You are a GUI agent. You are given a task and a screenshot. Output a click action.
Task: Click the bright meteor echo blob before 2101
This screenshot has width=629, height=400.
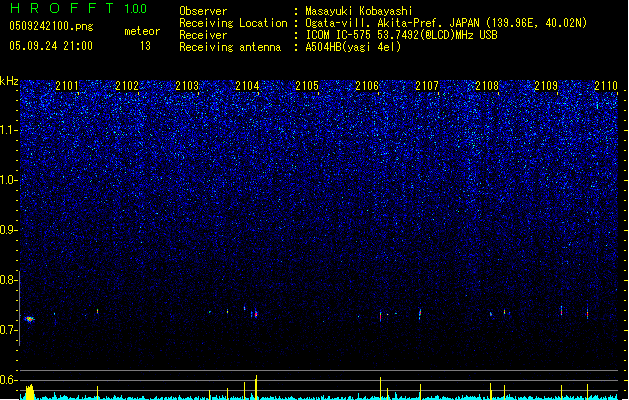click(30, 319)
